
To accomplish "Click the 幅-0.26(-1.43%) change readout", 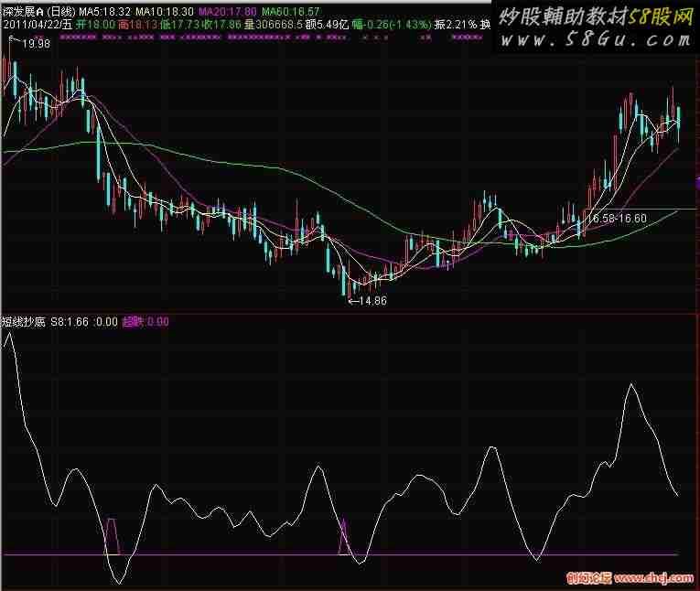I will (x=395, y=24).
